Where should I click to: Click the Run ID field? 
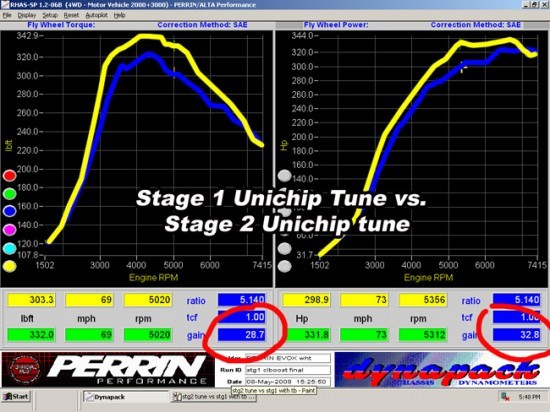288,370
